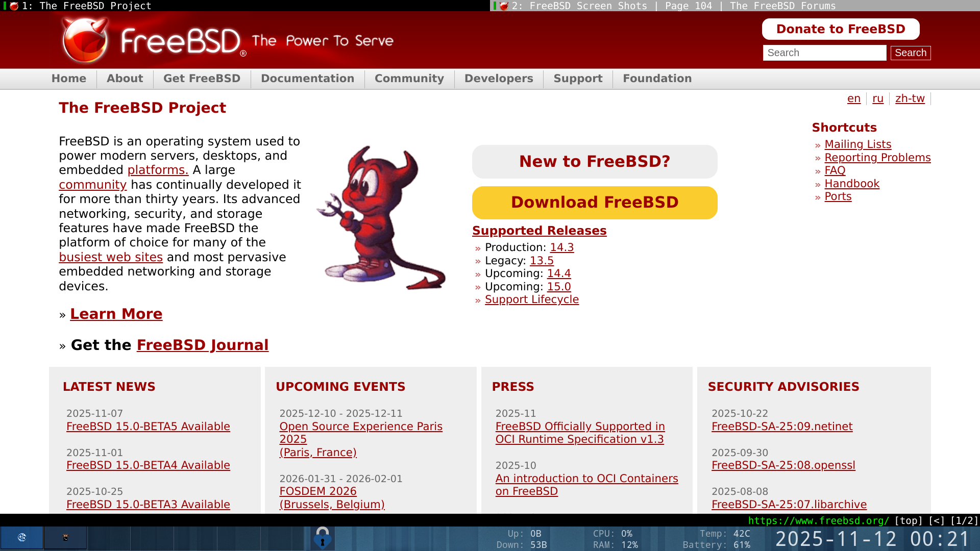Click the yellow Download FreeBSD button
Image resolution: width=980 pixels, height=551 pixels.
click(594, 203)
